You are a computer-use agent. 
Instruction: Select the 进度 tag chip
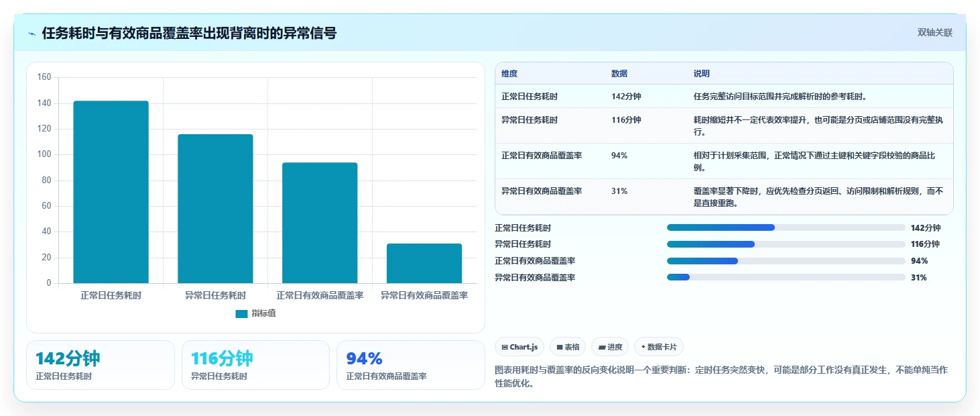[610, 347]
